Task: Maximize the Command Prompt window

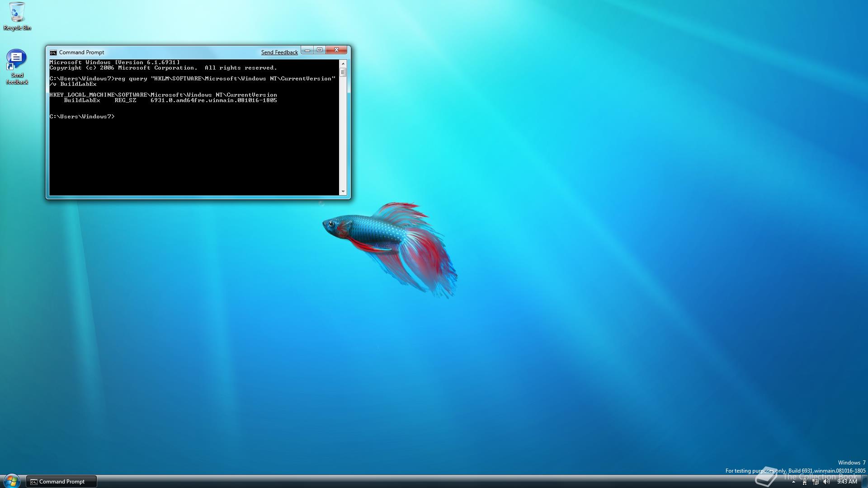Action: tap(320, 50)
